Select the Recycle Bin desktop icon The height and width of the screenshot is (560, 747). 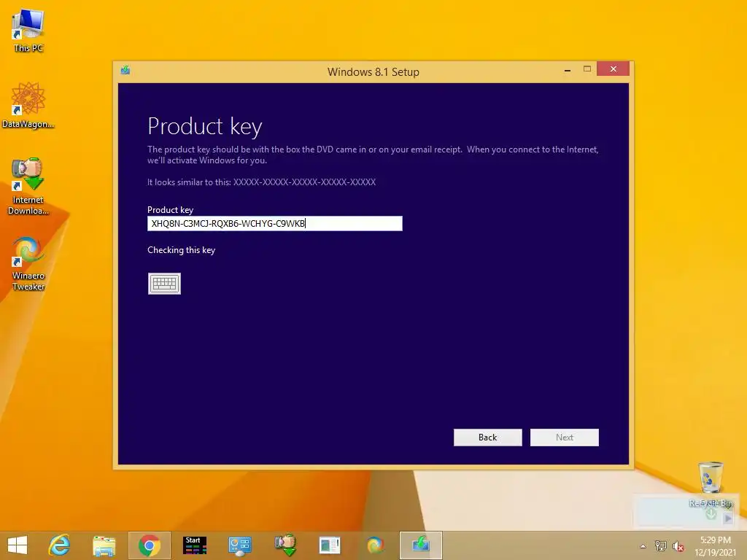[x=711, y=484]
